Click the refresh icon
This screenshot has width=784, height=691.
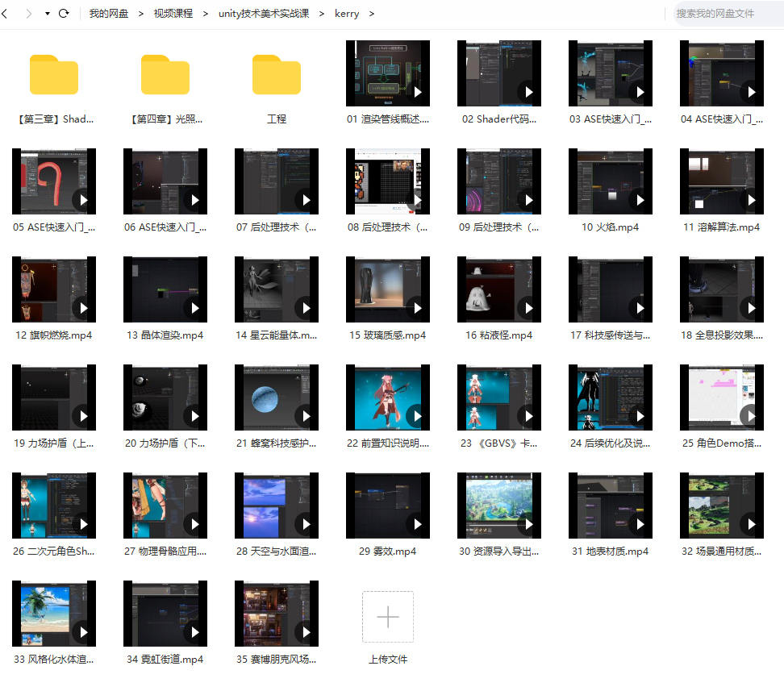(64, 14)
